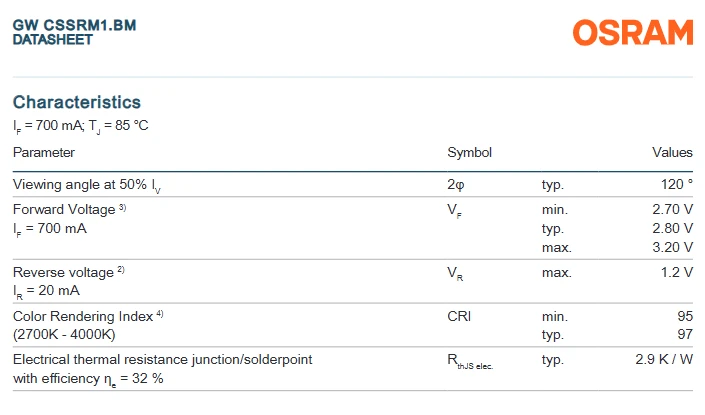The height and width of the screenshot is (415, 705).
Task: Select the 2.70 V minimum forward voltage
Action: (673, 210)
